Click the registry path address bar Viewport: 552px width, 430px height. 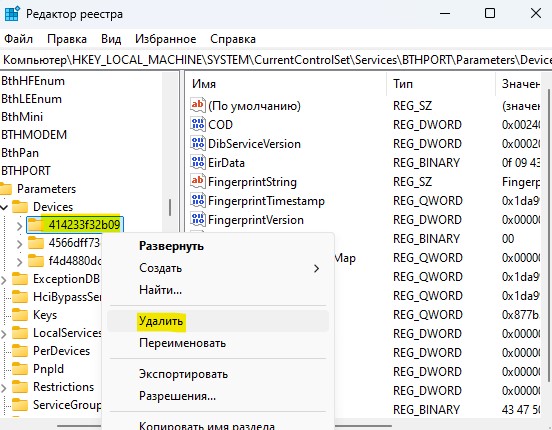276,60
